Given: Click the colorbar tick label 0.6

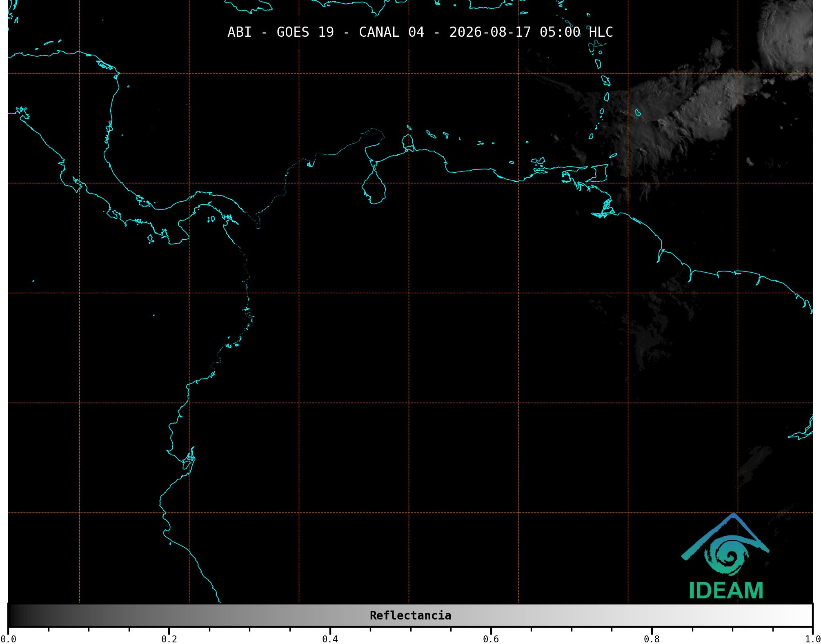Looking at the screenshot, I should 491,639.
